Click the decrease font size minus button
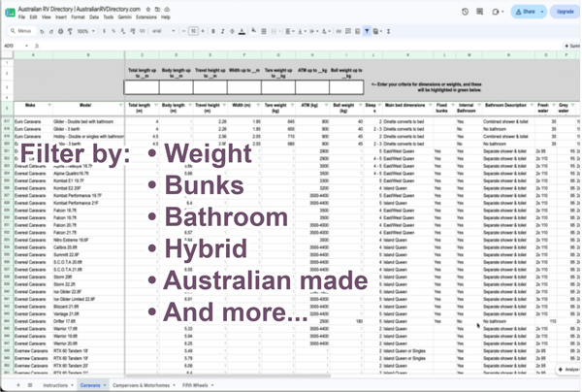Viewport: 582px width, 392px height. [x=183, y=31]
